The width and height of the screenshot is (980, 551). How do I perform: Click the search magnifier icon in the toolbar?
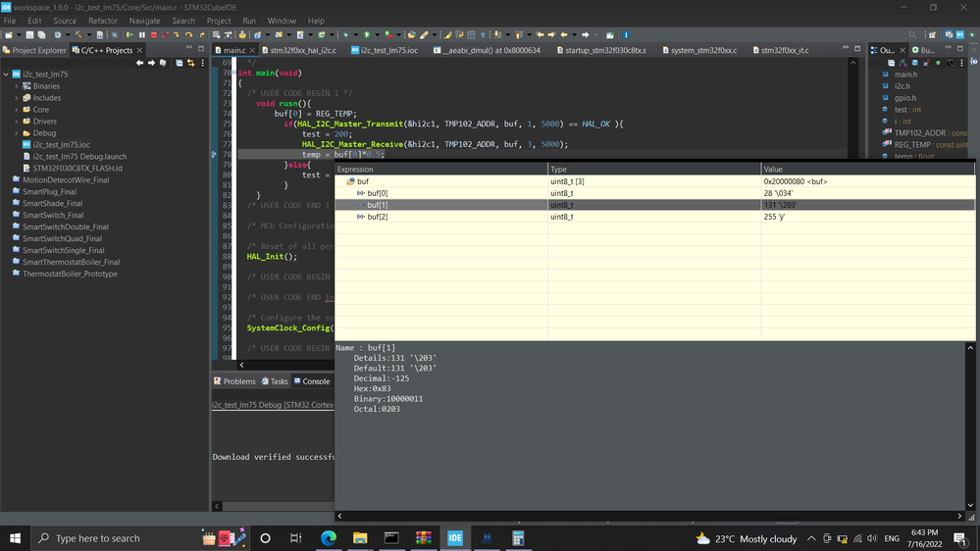pyautogui.click(x=912, y=35)
